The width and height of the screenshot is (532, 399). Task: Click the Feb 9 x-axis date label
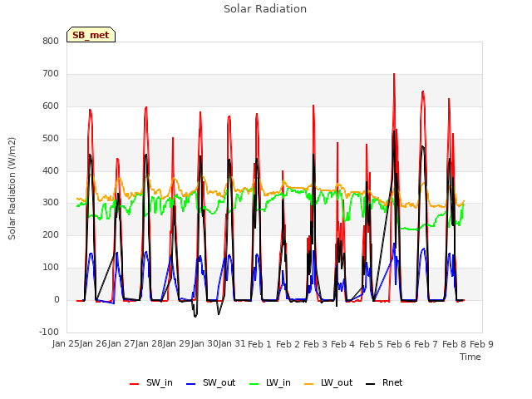481,344
